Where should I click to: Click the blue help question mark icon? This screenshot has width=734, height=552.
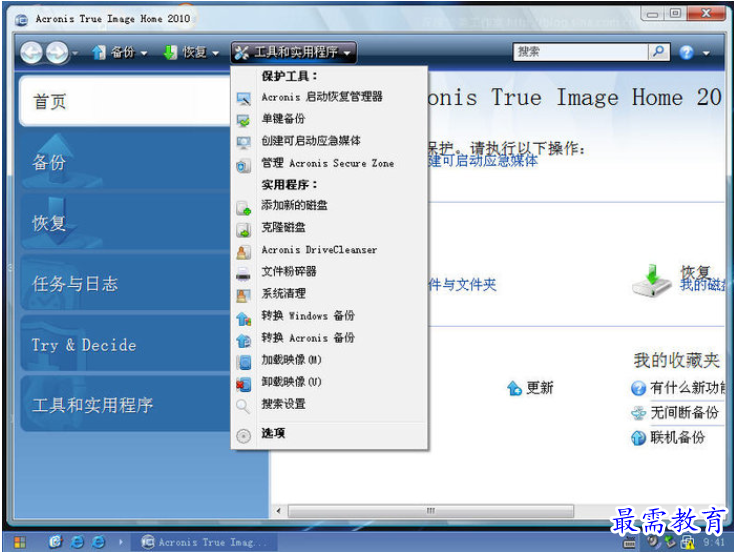(x=686, y=52)
